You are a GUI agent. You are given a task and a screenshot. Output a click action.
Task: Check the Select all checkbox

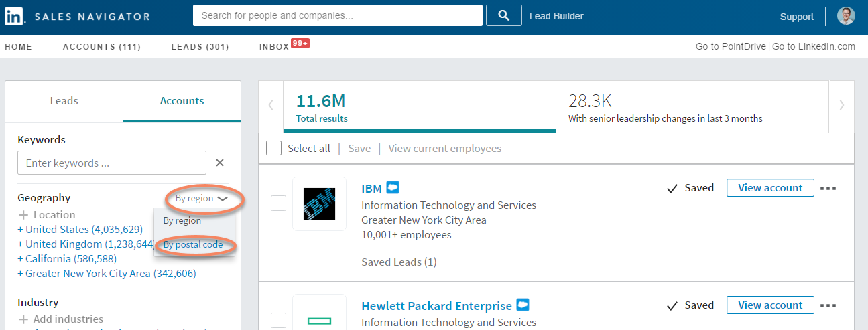tap(273, 148)
